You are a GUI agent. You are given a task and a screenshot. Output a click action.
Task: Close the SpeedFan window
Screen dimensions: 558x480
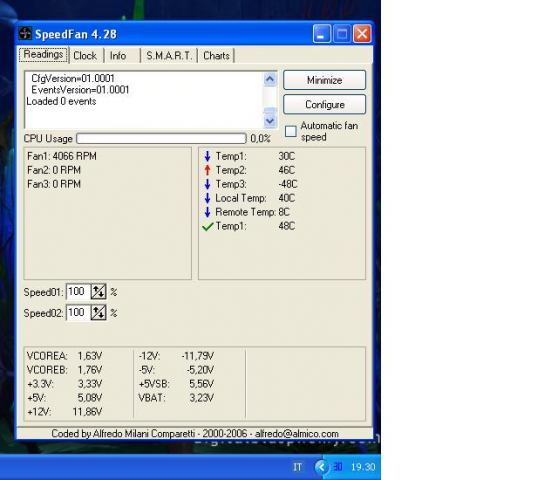[x=362, y=34]
